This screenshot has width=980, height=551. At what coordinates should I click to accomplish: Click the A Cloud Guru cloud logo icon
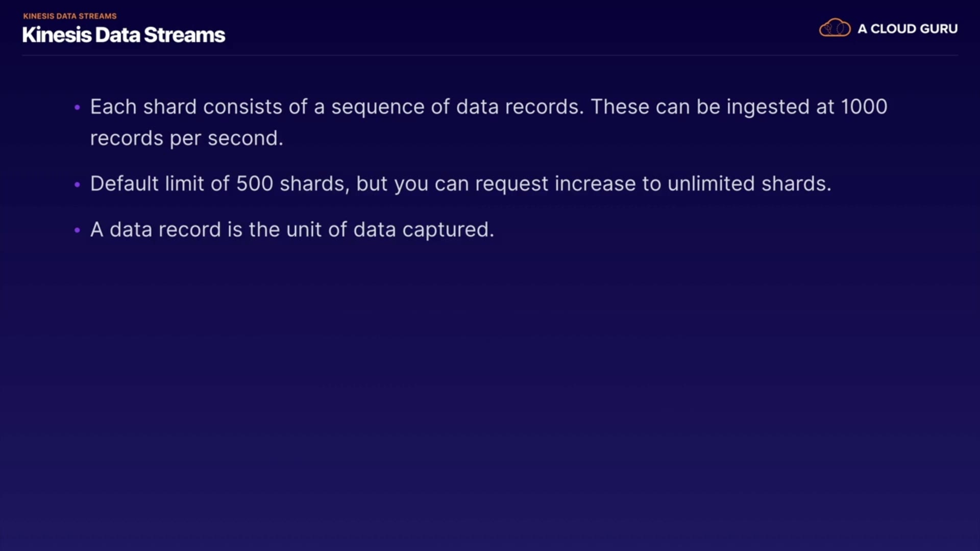point(835,29)
